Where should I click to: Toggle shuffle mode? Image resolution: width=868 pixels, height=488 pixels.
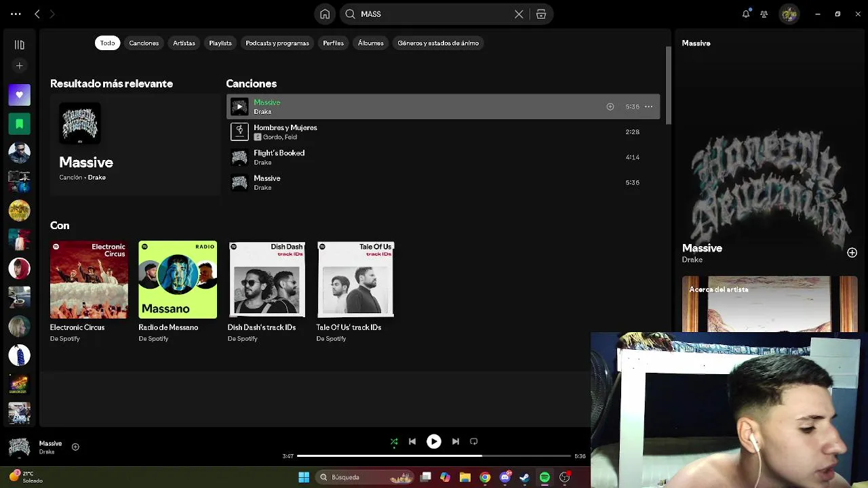[394, 441]
